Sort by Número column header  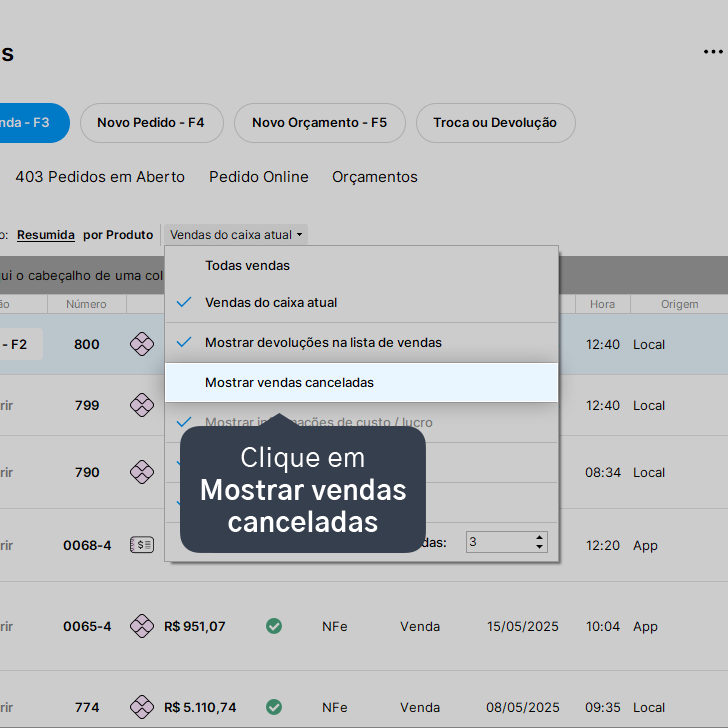(x=86, y=304)
